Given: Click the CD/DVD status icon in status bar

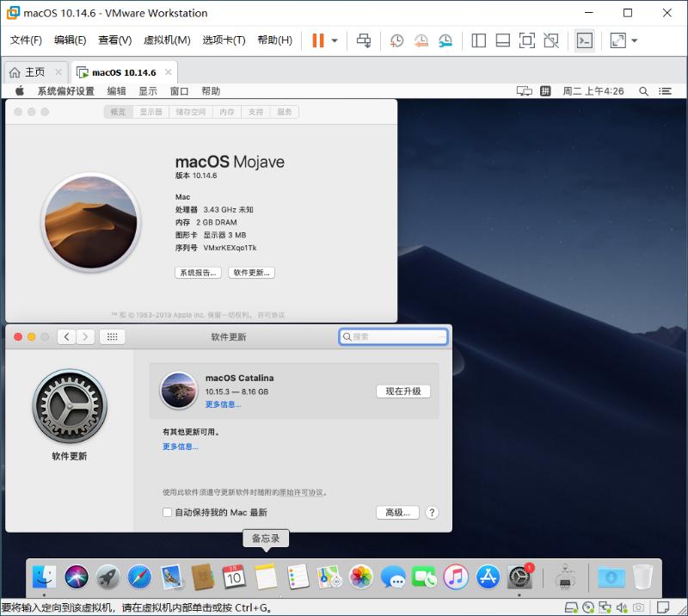Looking at the screenshot, I should tap(589, 607).
